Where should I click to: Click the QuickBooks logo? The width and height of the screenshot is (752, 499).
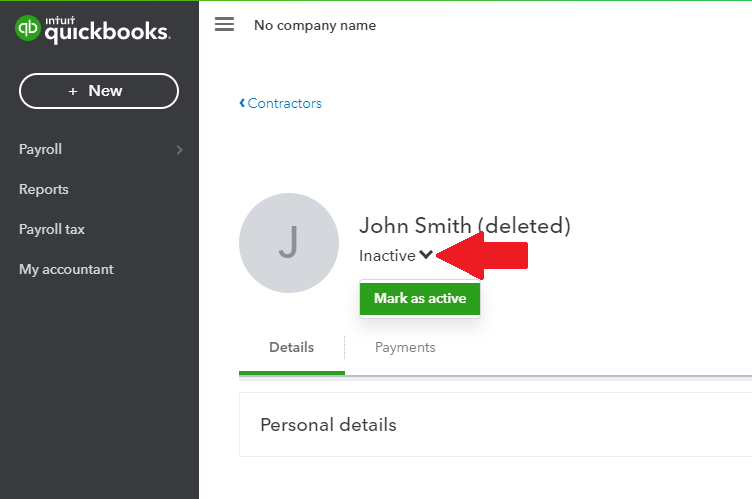click(x=93, y=29)
